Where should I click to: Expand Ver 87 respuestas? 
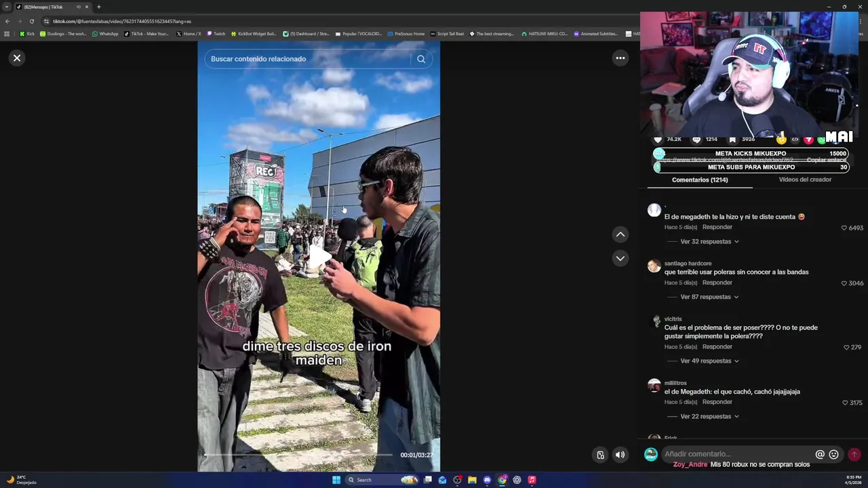[x=709, y=297]
